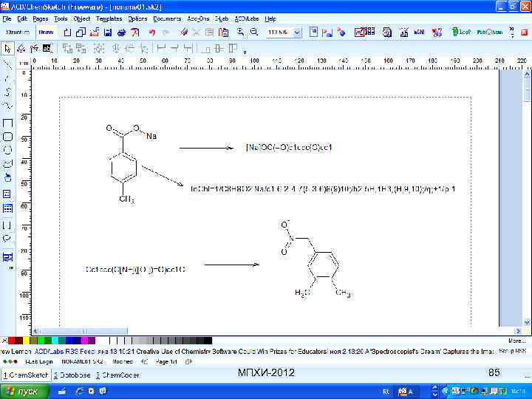This screenshot has height=399, width=532.
Task: Click the [Na]OC(=O) SMILES text
Action: (x=289, y=147)
